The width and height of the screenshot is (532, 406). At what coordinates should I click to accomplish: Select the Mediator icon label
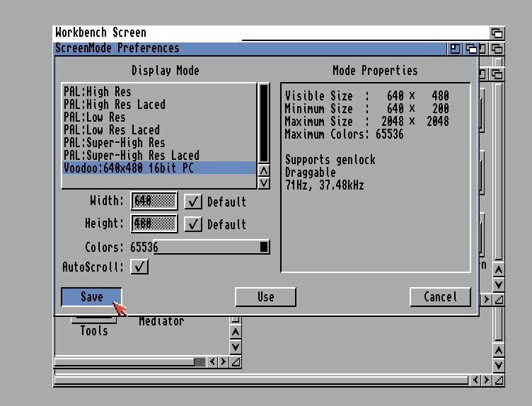161,321
